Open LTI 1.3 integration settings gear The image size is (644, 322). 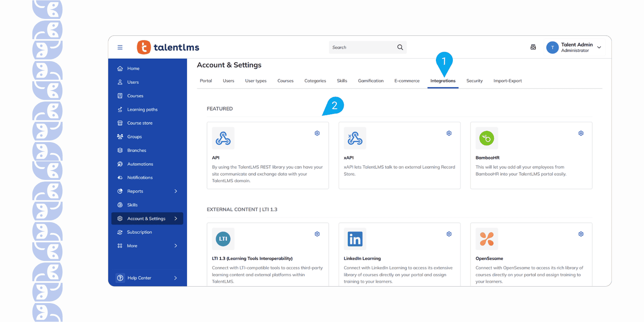(x=317, y=234)
